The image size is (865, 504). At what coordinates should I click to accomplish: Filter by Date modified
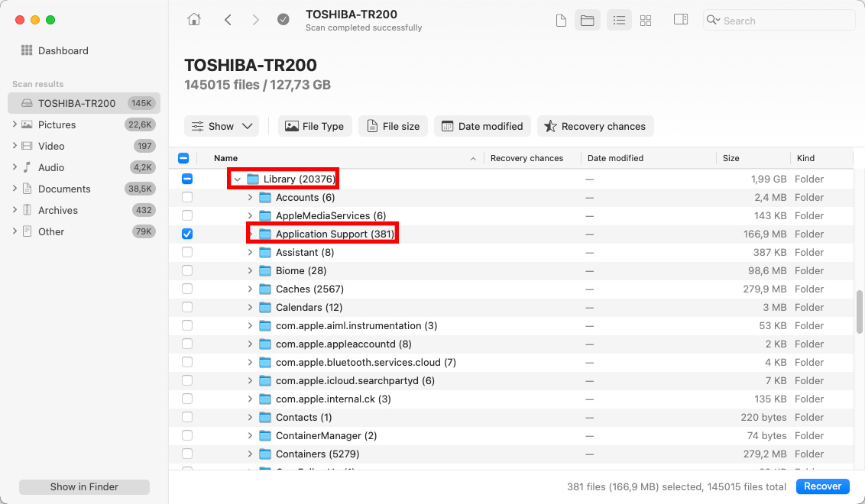[482, 126]
